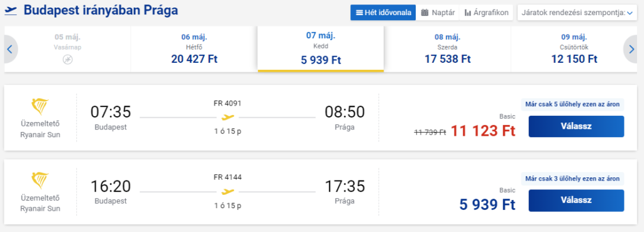Click the Ryanair harp logo for flight FR 4144
Screen dimensions: 644x232
click(40, 180)
